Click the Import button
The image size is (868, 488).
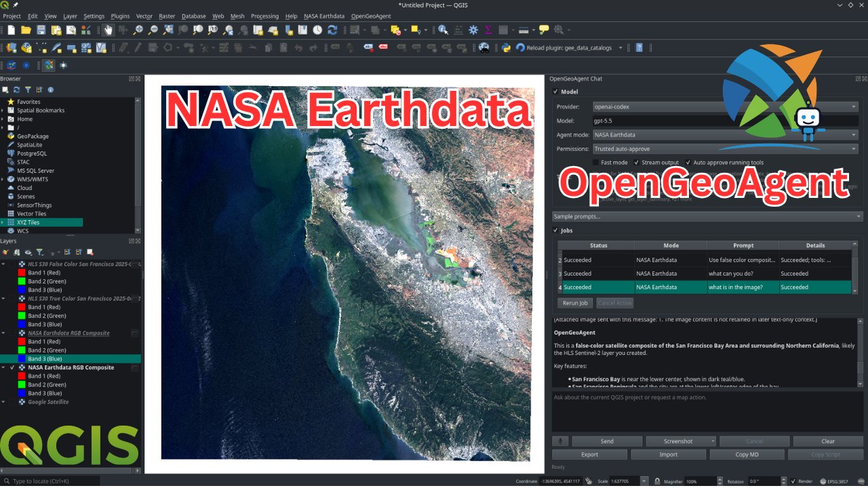click(x=669, y=455)
